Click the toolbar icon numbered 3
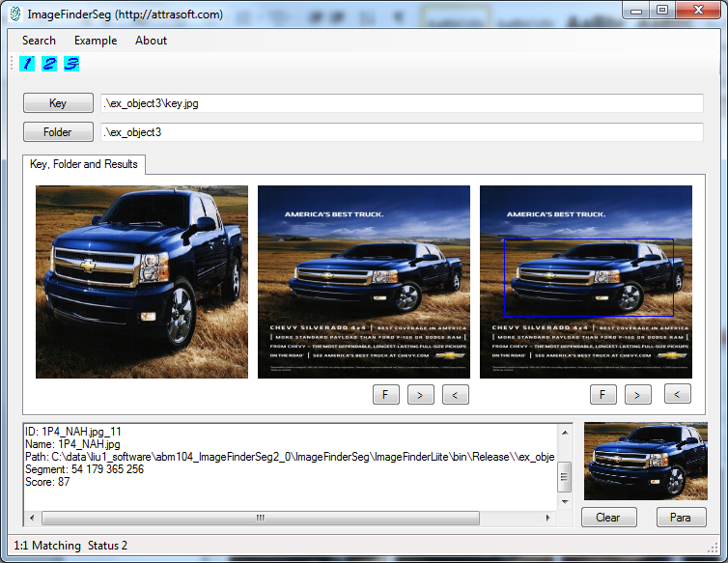The height and width of the screenshot is (563, 728). coord(71,64)
